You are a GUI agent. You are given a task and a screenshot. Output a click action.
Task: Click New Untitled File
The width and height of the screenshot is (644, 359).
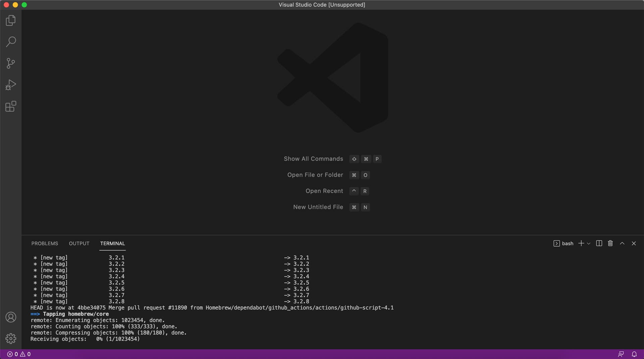point(318,207)
